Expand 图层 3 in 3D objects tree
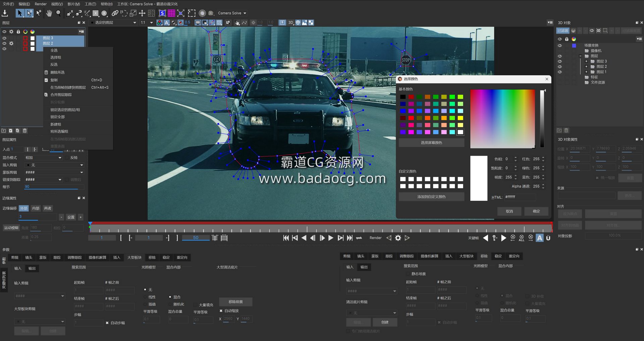The height and width of the screenshot is (341, 644). coord(586,61)
